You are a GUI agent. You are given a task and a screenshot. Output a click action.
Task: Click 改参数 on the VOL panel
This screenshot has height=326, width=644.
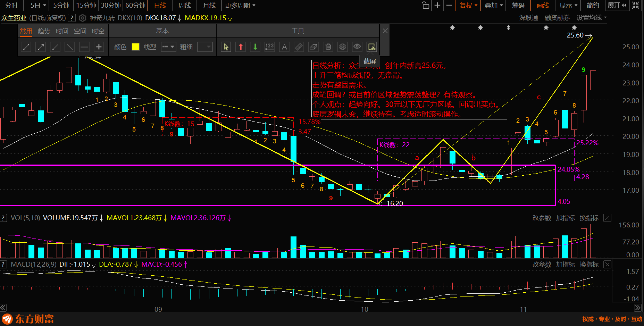542,218
